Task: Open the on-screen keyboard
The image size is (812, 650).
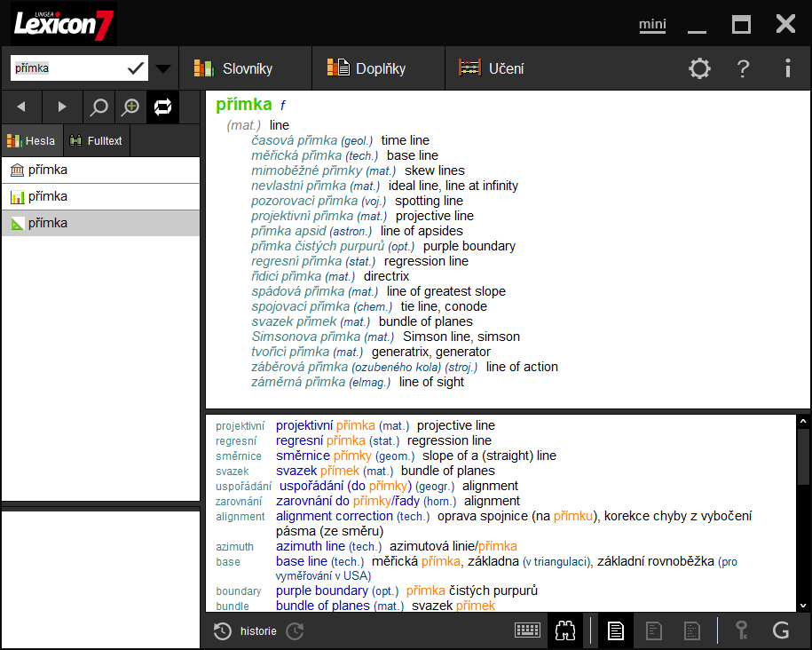Action: 527,630
